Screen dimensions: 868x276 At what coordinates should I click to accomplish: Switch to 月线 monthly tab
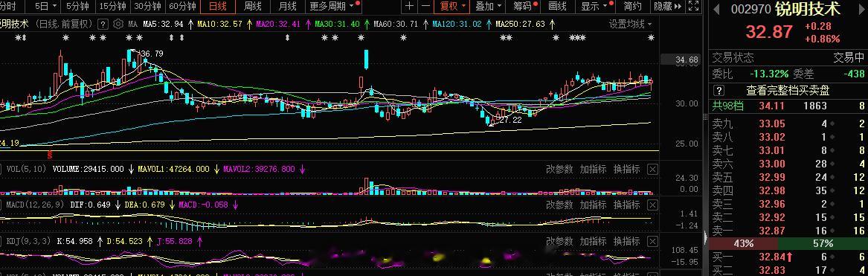point(287,7)
